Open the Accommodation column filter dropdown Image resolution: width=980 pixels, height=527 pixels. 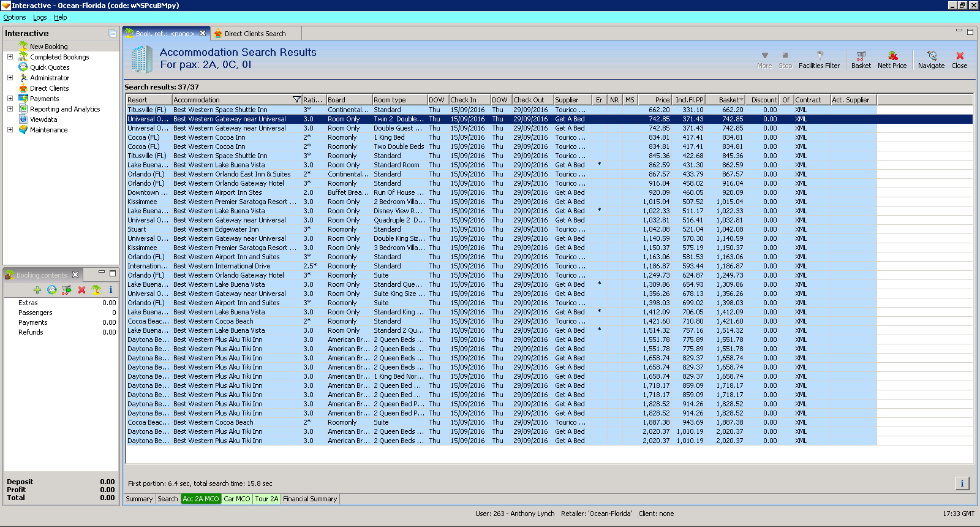[296, 100]
